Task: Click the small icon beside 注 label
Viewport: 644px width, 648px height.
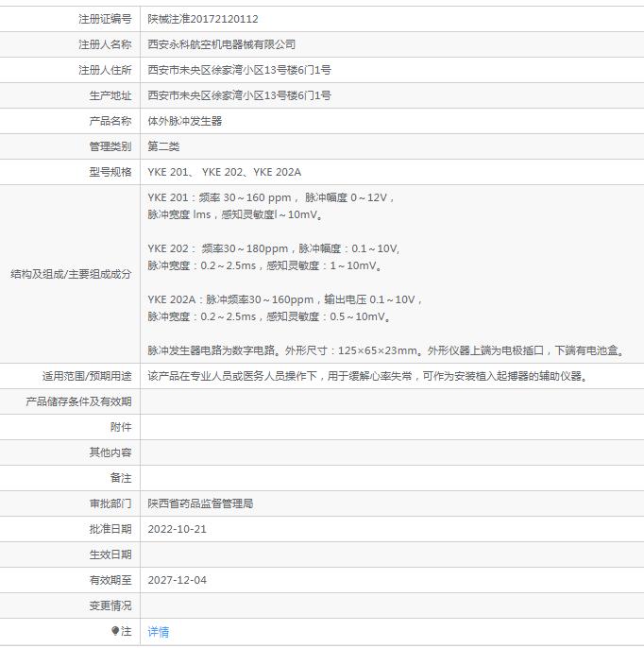Action: [x=115, y=631]
